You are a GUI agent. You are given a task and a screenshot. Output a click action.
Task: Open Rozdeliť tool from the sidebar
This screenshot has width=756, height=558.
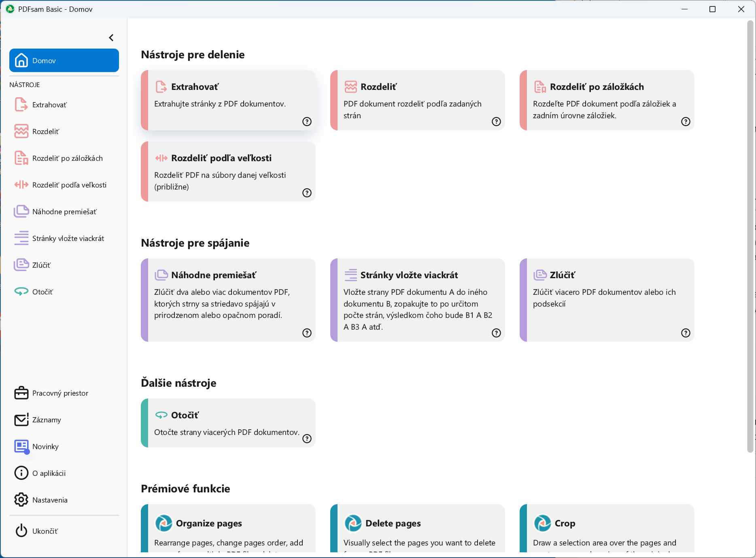45,132
